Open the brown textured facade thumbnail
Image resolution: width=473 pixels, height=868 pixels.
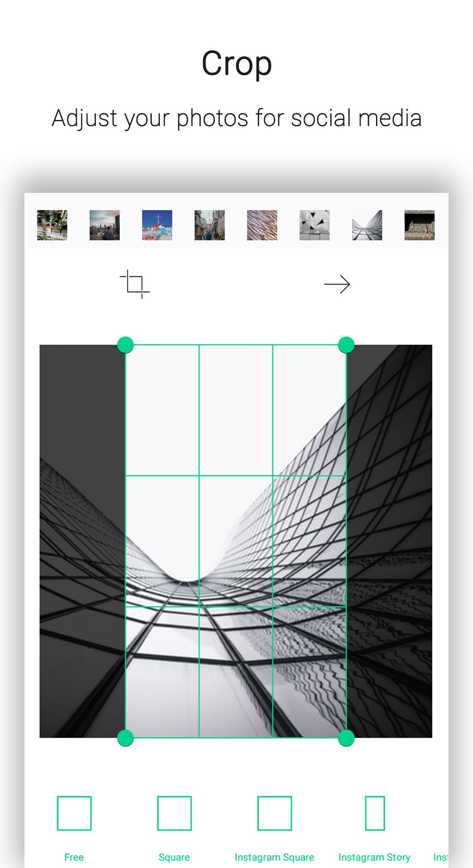click(x=262, y=225)
